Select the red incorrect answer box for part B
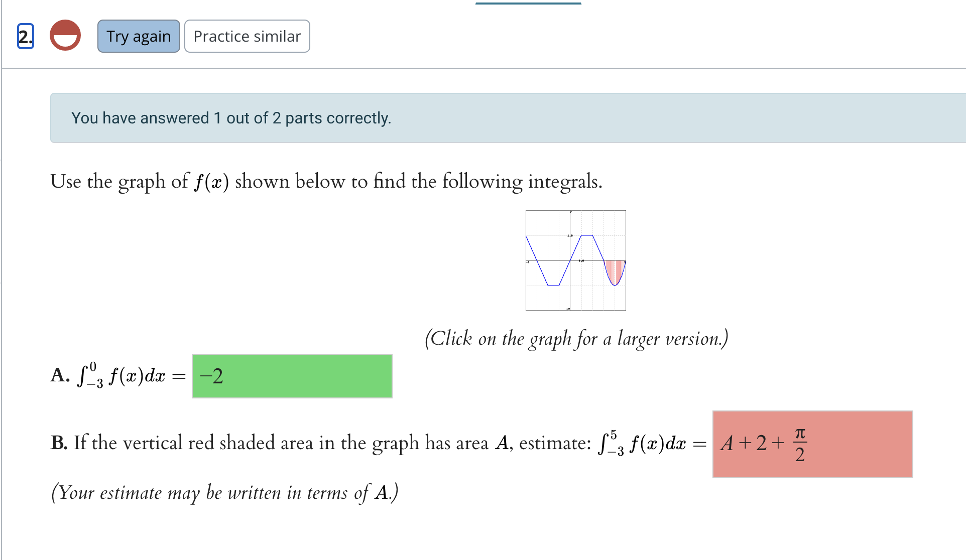This screenshot has width=966, height=560. click(812, 444)
